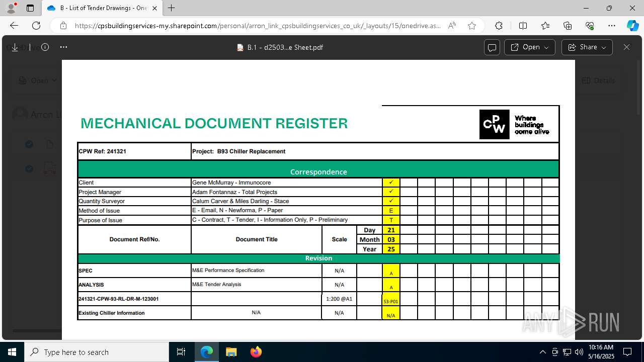The height and width of the screenshot is (362, 644).
Task: Click 'Existing Chiller Information' row
Action: (x=112, y=313)
